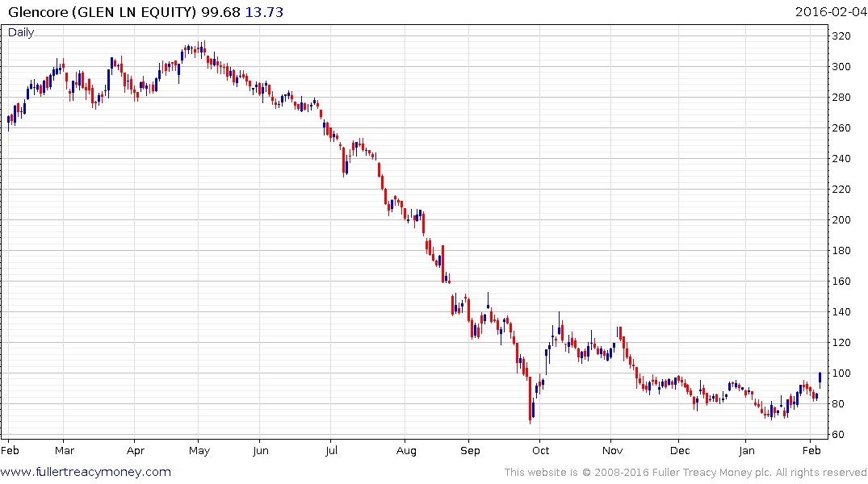Click the 320 price axis label
The image size is (868, 484).
[841, 36]
